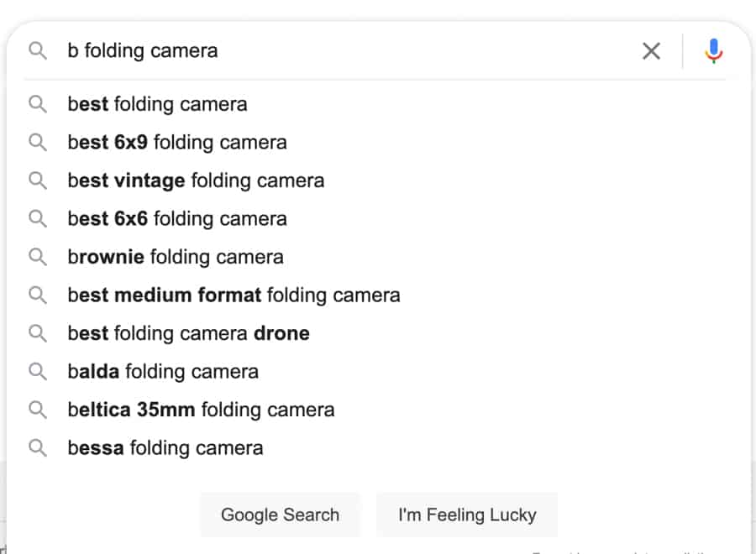Select the 'best folding camera drone' suggestion
This screenshot has height=554, width=756.
coord(188,333)
